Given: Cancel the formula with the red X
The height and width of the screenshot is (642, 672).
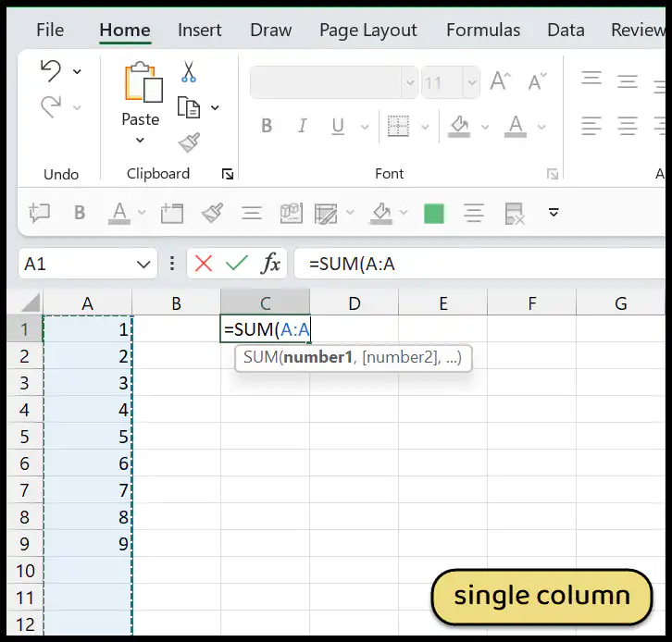Looking at the screenshot, I should (204, 264).
